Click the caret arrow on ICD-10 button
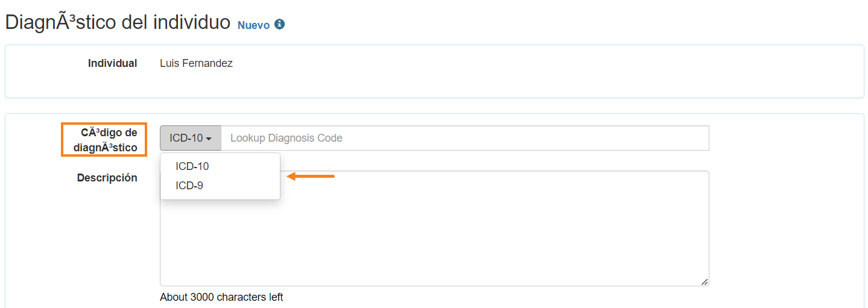868x308 pixels. pos(209,139)
